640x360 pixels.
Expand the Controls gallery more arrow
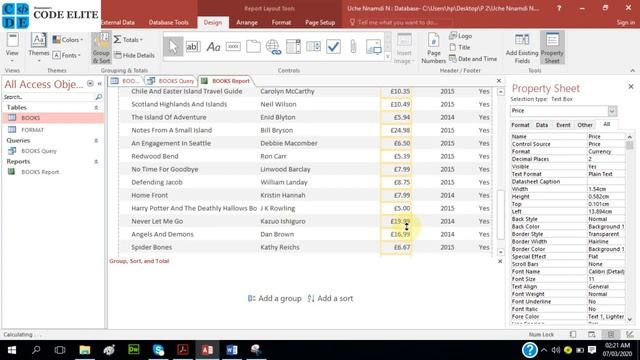click(388, 57)
